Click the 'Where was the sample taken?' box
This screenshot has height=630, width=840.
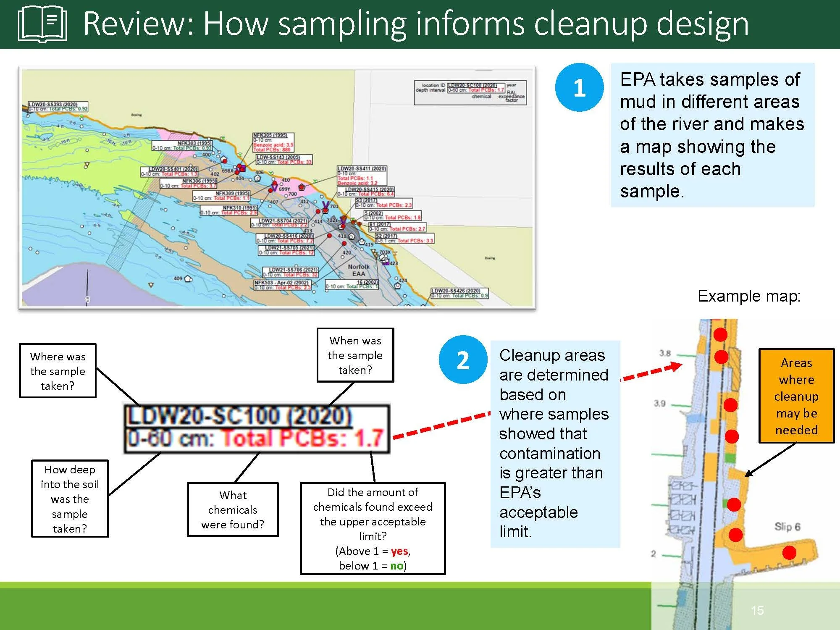point(58,371)
